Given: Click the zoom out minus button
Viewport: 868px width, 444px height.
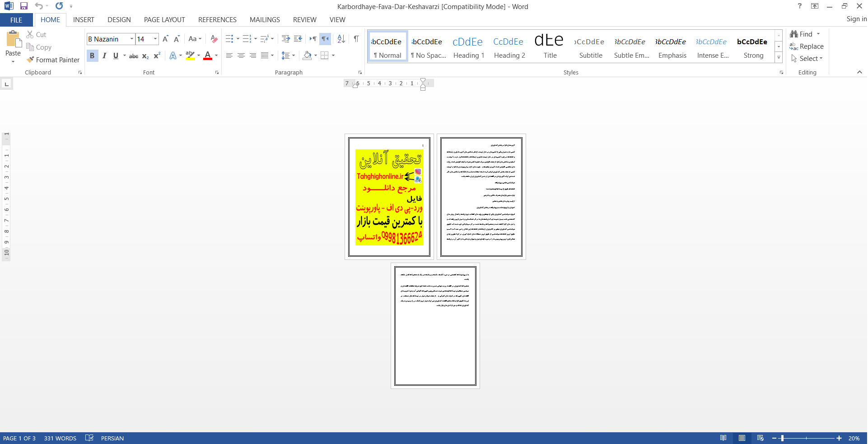Looking at the screenshot, I should tap(774, 438).
